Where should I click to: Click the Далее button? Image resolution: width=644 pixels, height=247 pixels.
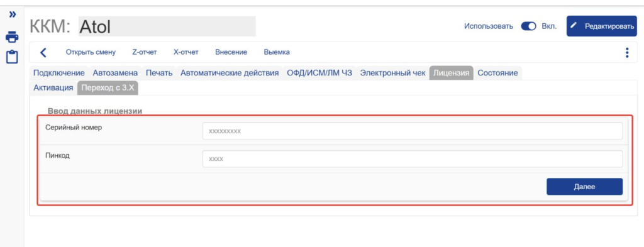point(584,187)
